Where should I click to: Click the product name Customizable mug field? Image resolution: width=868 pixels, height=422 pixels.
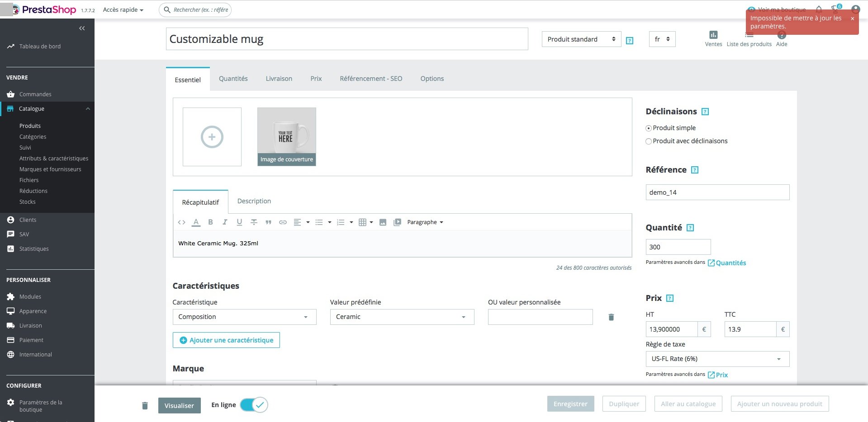click(x=347, y=39)
